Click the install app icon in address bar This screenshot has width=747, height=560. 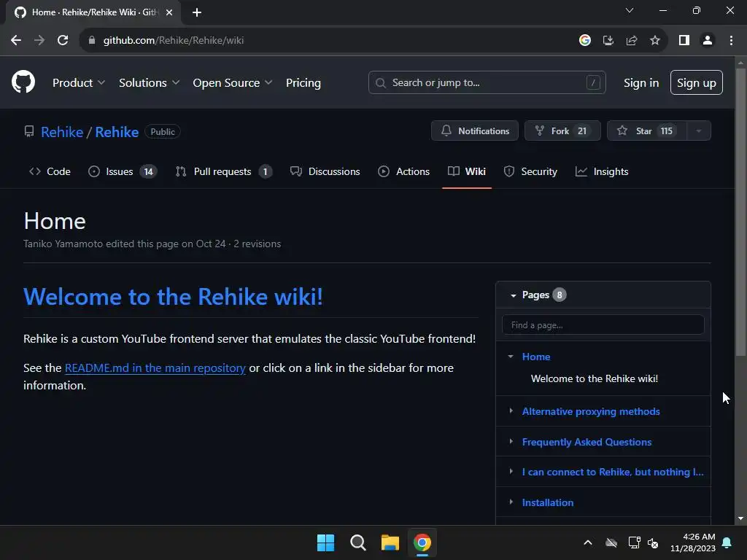608,41
